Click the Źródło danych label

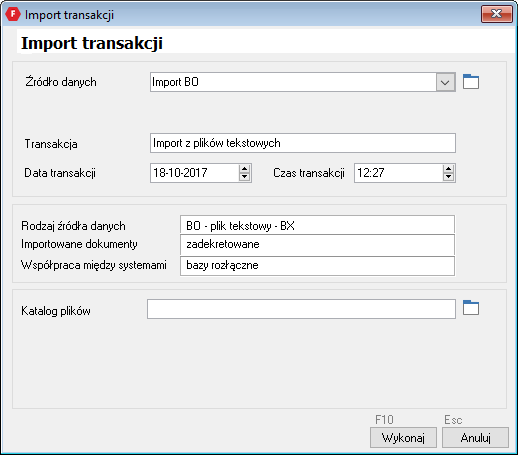click(61, 82)
